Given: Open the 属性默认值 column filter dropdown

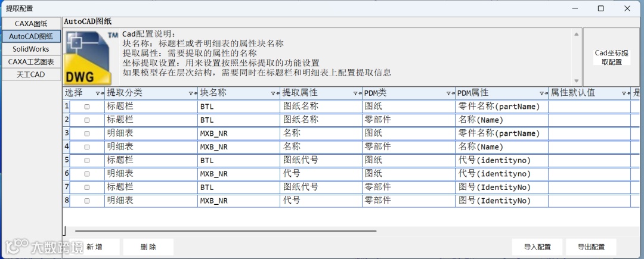Looking at the screenshot, I should click(625, 93).
